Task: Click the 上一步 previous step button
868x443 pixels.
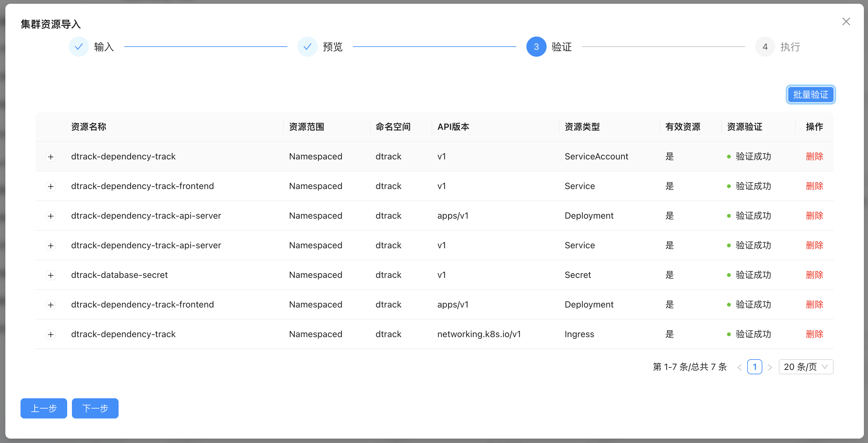Action: (44, 408)
